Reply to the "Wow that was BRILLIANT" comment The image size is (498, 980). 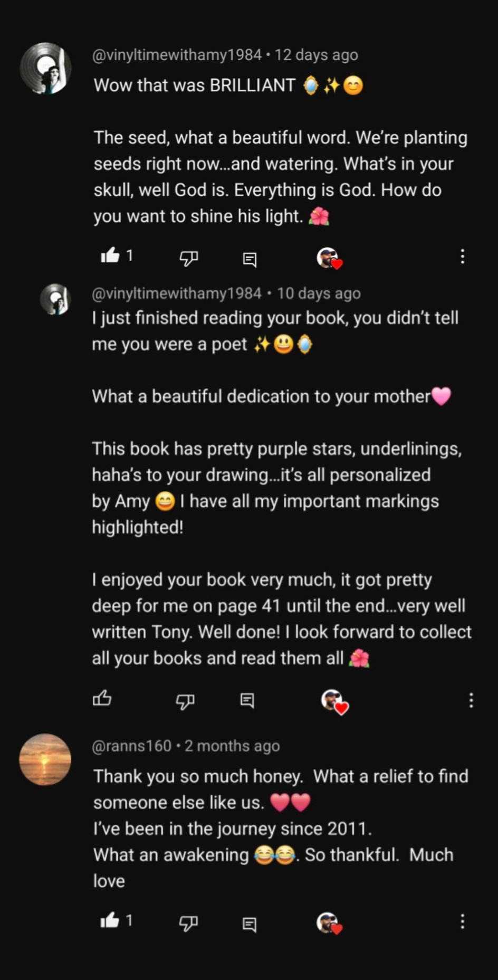click(249, 259)
